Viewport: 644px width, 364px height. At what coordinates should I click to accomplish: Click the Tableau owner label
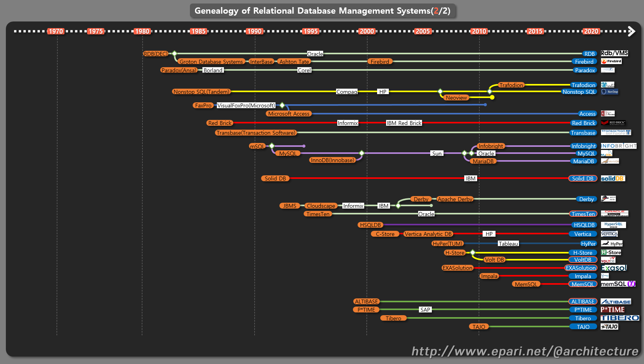click(508, 244)
